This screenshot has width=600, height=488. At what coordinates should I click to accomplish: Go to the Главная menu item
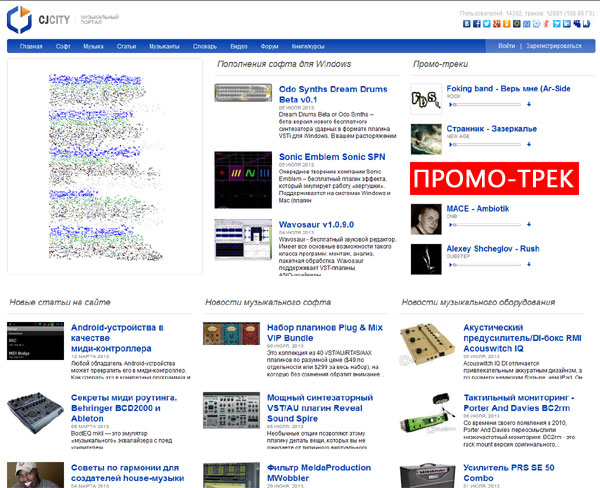(31, 46)
